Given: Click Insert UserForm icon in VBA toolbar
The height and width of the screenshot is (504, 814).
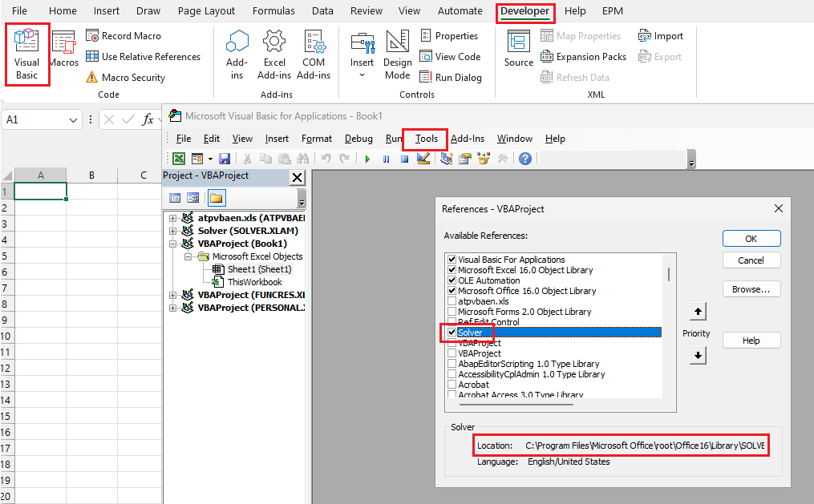Looking at the screenshot, I should (197, 159).
